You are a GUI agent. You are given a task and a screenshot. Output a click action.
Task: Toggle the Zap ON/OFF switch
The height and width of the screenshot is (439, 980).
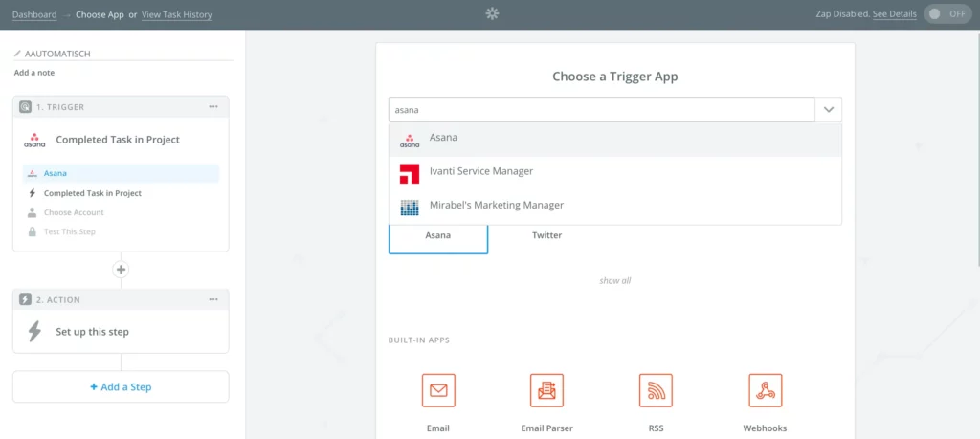point(948,13)
